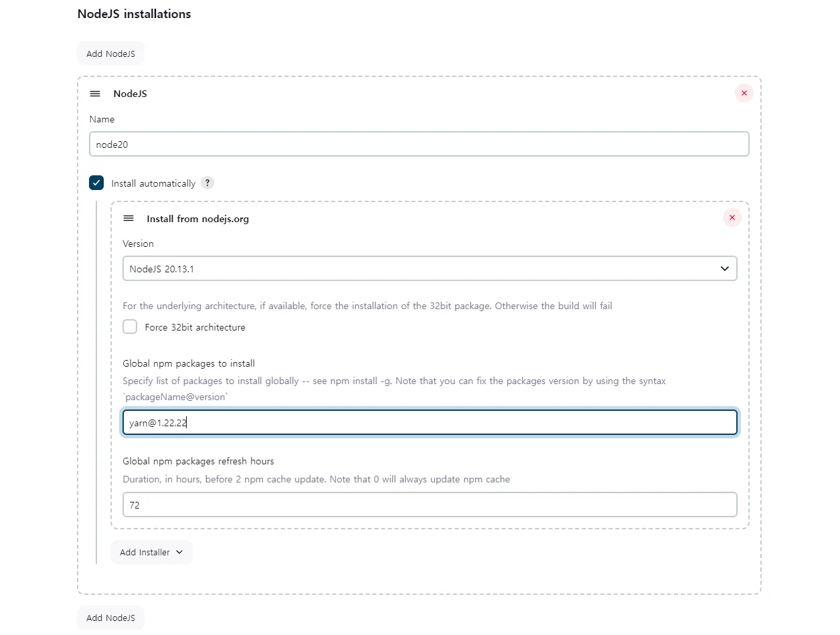Expand the Add Installer dropdown
840x635 pixels.
151,552
